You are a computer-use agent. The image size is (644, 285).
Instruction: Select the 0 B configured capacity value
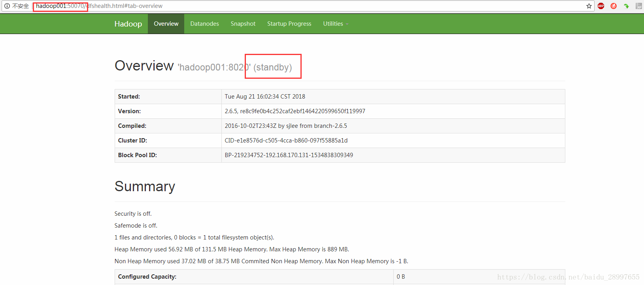401,277
